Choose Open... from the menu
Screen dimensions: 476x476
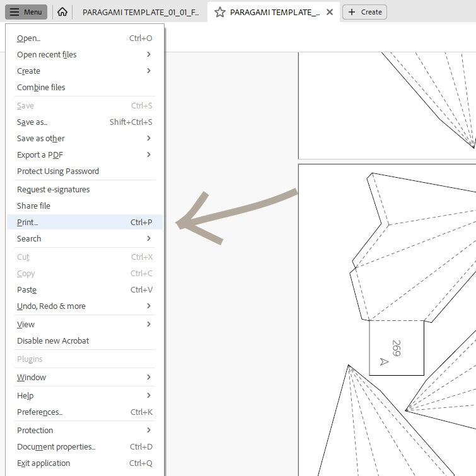point(84,38)
